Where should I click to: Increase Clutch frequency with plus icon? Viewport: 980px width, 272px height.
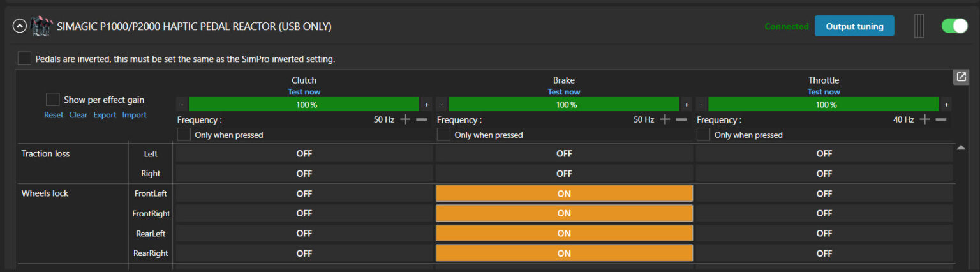(x=405, y=119)
